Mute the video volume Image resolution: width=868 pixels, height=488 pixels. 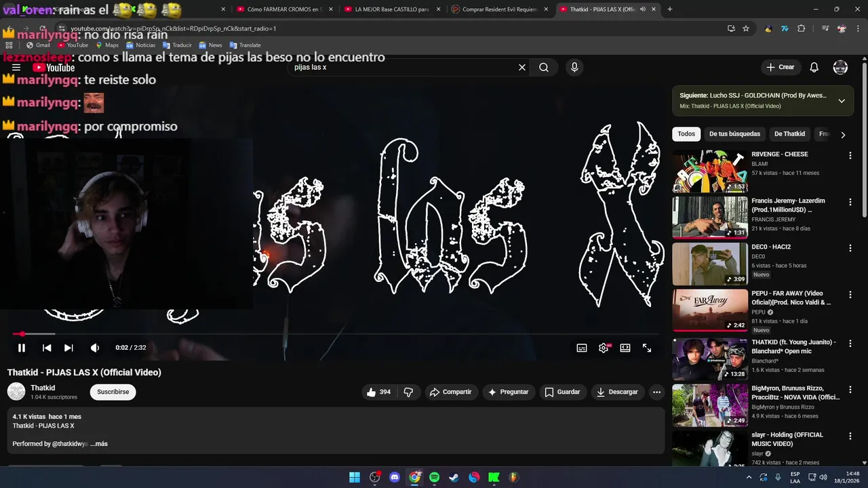[95, 348]
